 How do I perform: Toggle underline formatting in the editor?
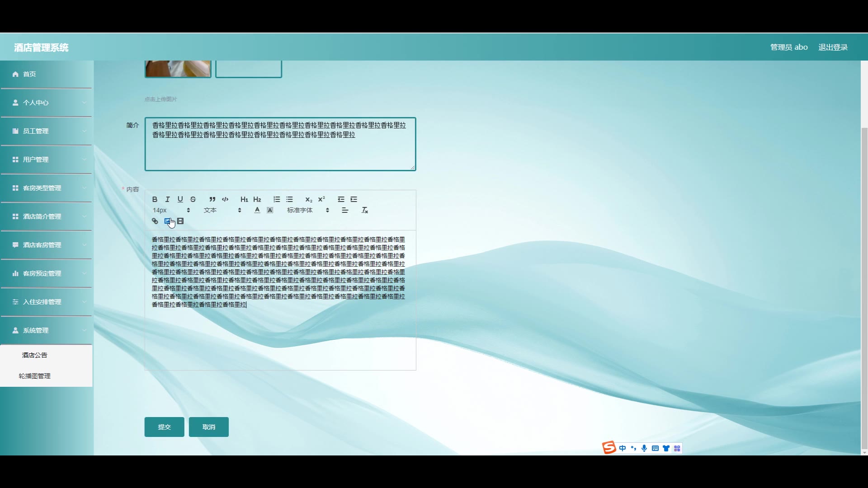(x=180, y=199)
